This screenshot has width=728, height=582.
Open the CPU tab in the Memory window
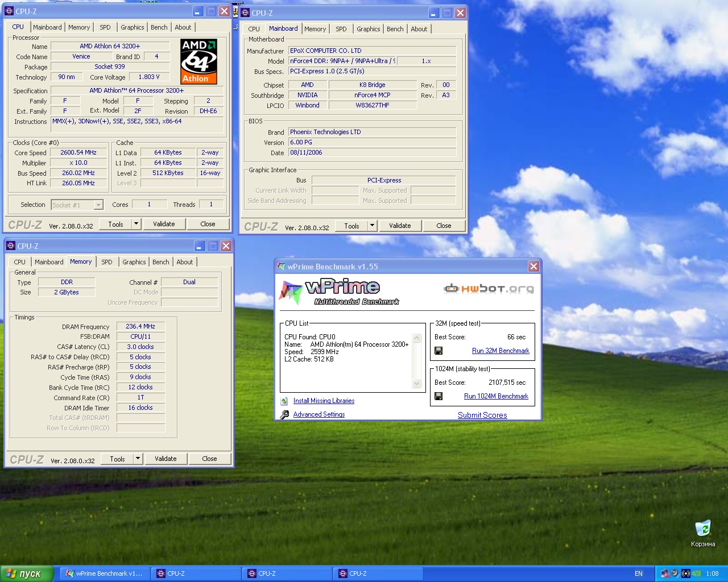coord(20,262)
